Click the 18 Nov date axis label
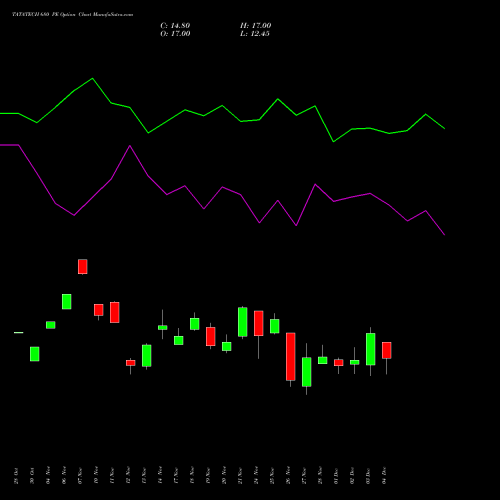Image resolution: width=500 pixels, height=500 pixels. (x=192, y=475)
